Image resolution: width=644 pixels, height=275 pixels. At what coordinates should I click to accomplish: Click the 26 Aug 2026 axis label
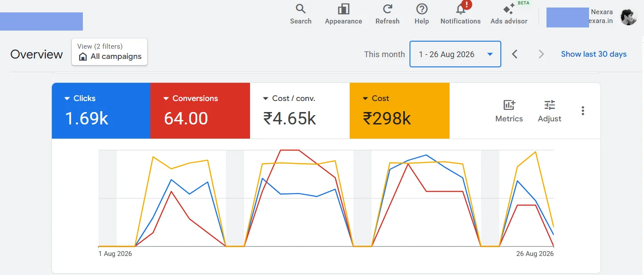click(535, 254)
